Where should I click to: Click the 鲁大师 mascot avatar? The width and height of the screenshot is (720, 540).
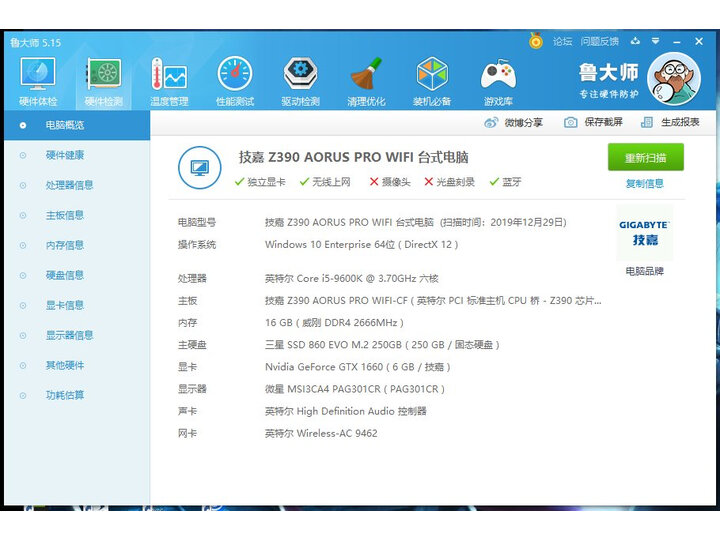tap(674, 79)
